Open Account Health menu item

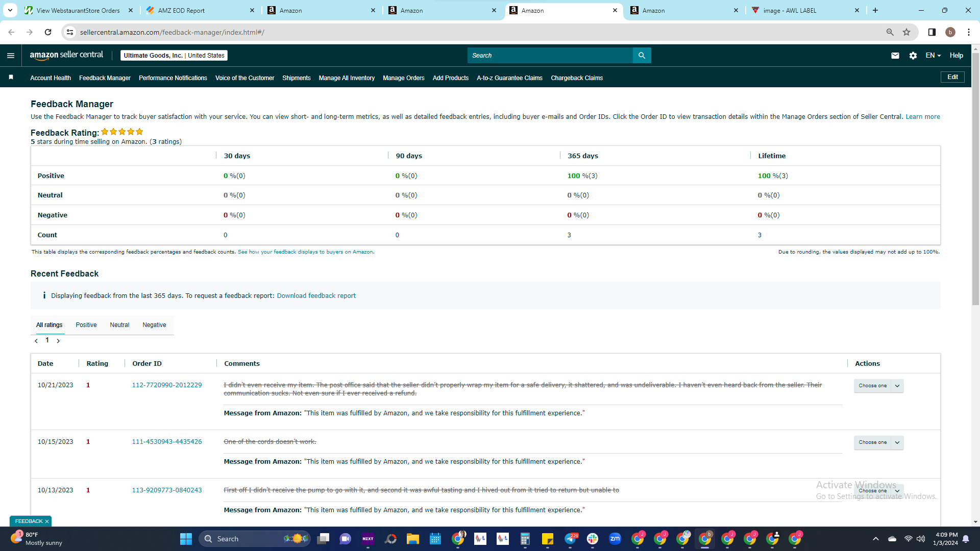pos(51,78)
